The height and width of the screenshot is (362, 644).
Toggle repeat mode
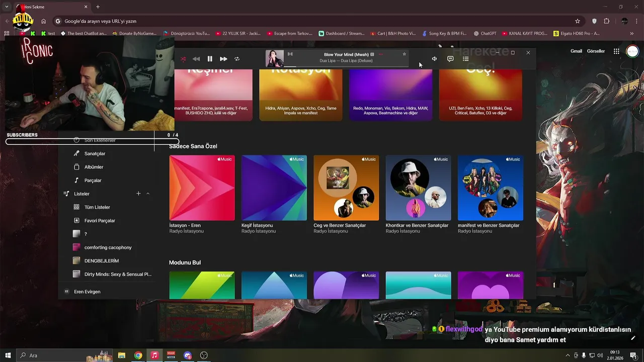pos(237,59)
